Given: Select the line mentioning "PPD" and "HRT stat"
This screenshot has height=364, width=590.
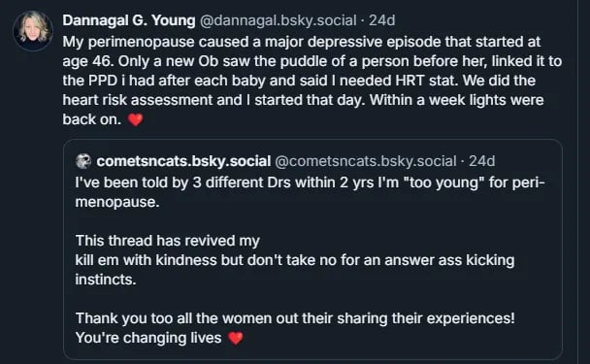Looking at the screenshot, I should tap(299, 81).
